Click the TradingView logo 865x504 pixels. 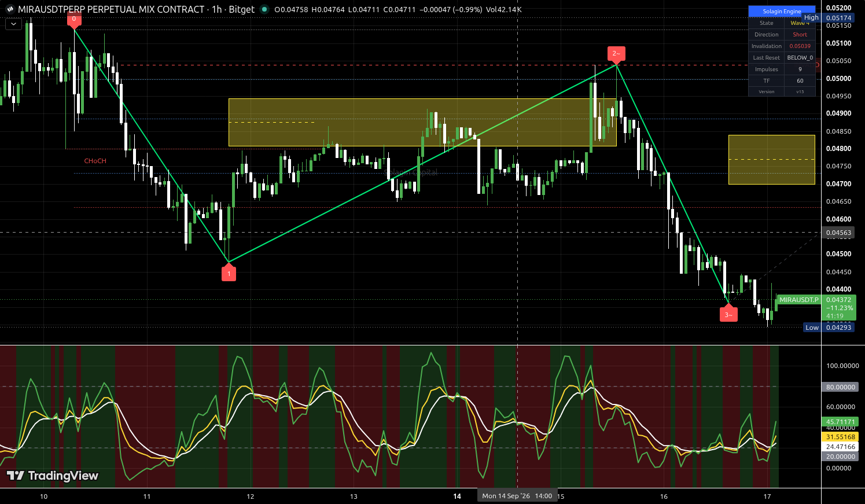click(53, 476)
